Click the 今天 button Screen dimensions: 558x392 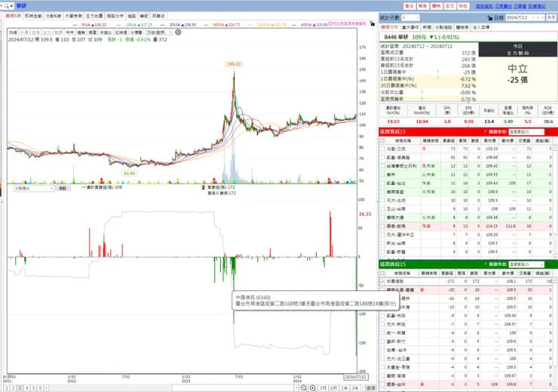point(552,17)
